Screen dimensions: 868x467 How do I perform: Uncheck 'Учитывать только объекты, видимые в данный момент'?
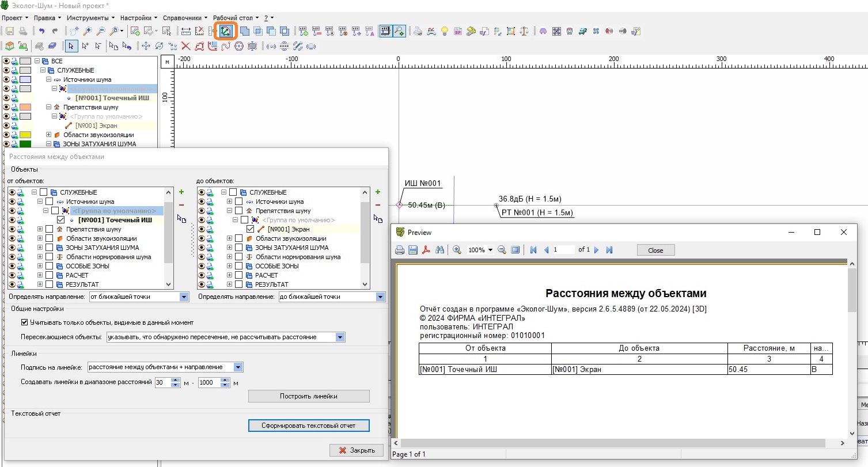coord(25,322)
